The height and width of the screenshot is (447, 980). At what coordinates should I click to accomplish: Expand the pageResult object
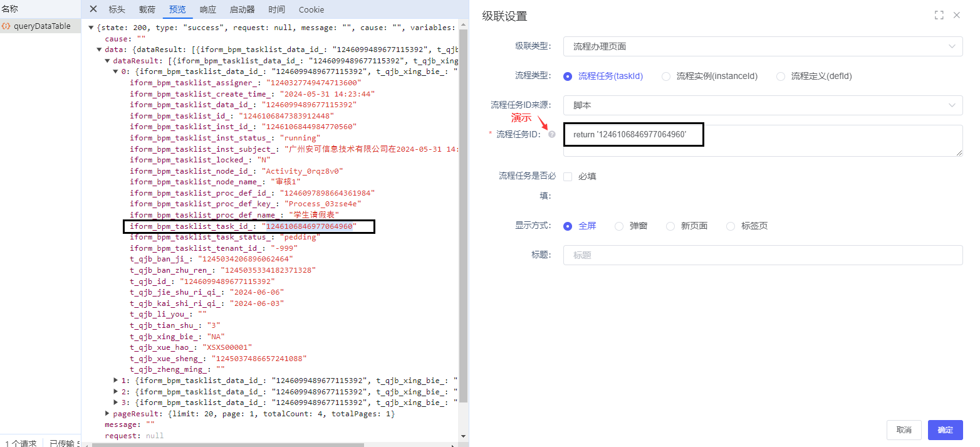[107, 414]
